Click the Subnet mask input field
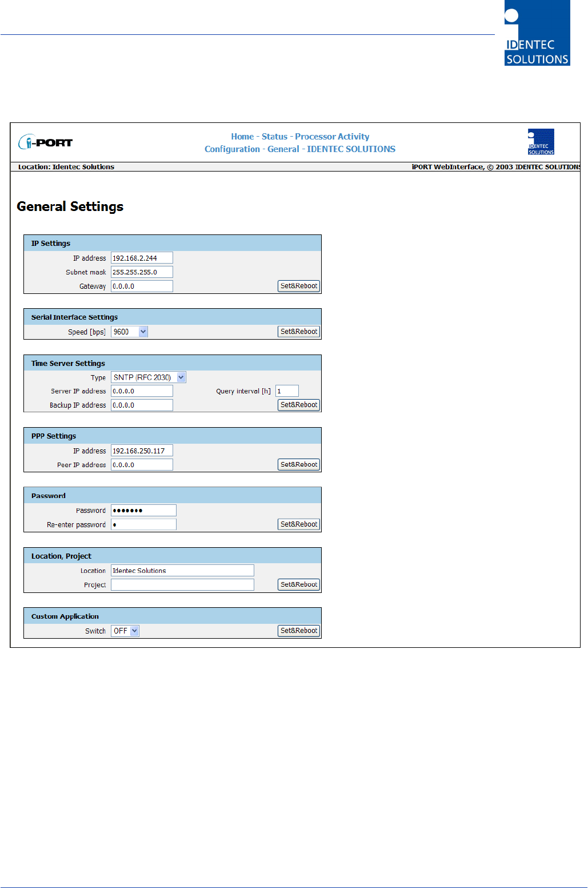 click(142, 272)
